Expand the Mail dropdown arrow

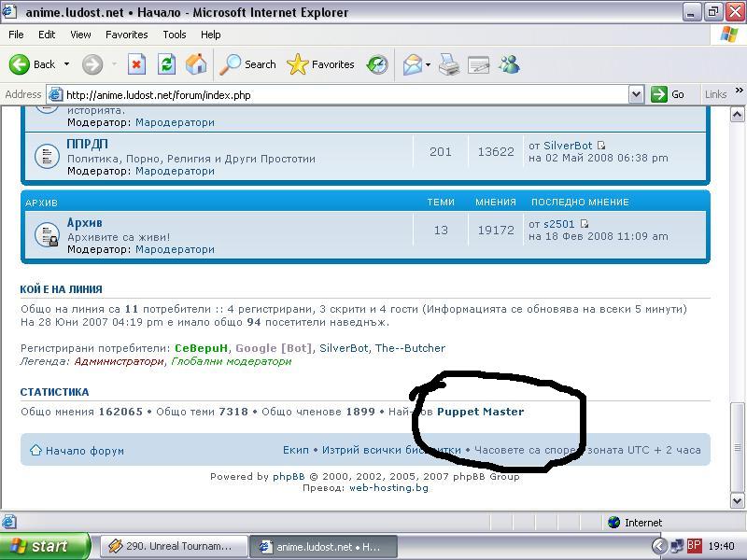[x=428, y=64]
